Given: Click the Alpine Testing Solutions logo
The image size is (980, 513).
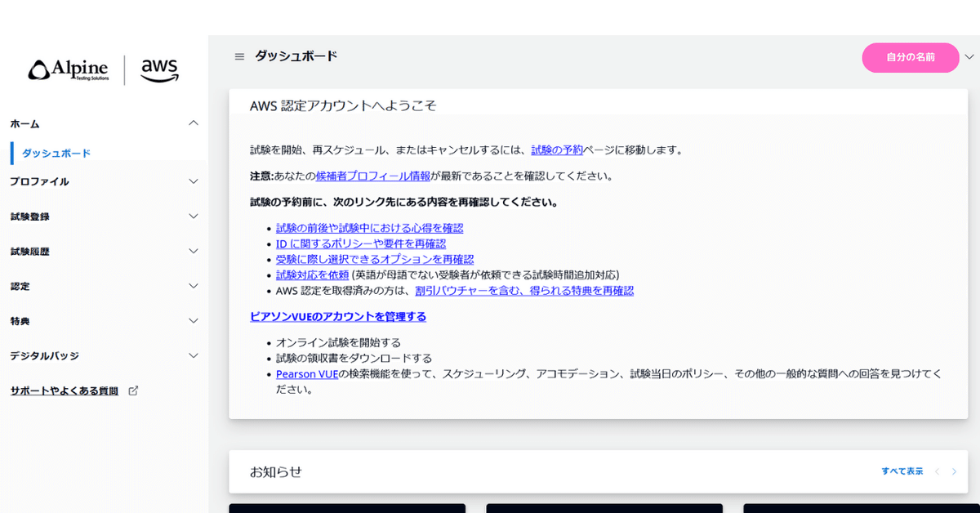Looking at the screenshot, I should [x=68, y=70].
